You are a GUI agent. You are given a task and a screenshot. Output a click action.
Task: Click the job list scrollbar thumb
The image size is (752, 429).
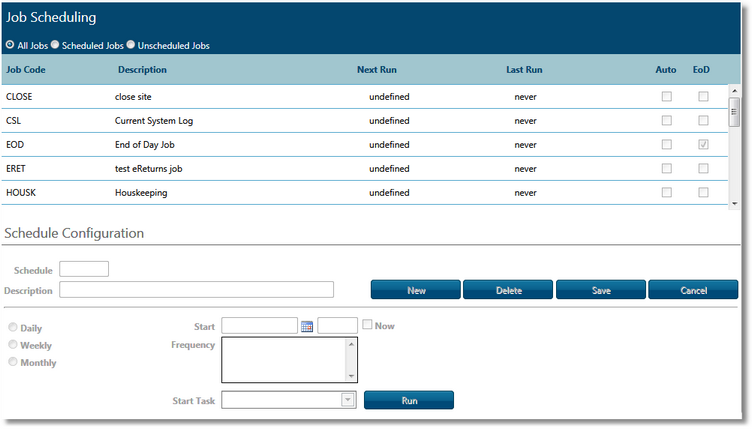pyautogui.click(x=734, y=112)
